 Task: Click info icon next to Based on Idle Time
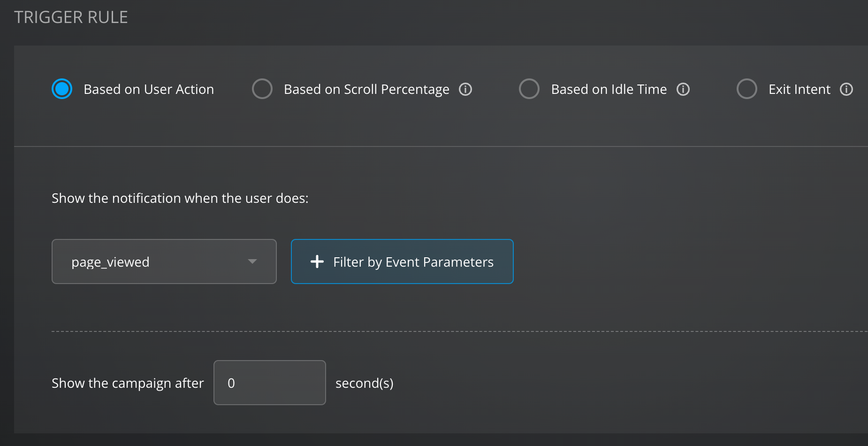click(683, 89)
